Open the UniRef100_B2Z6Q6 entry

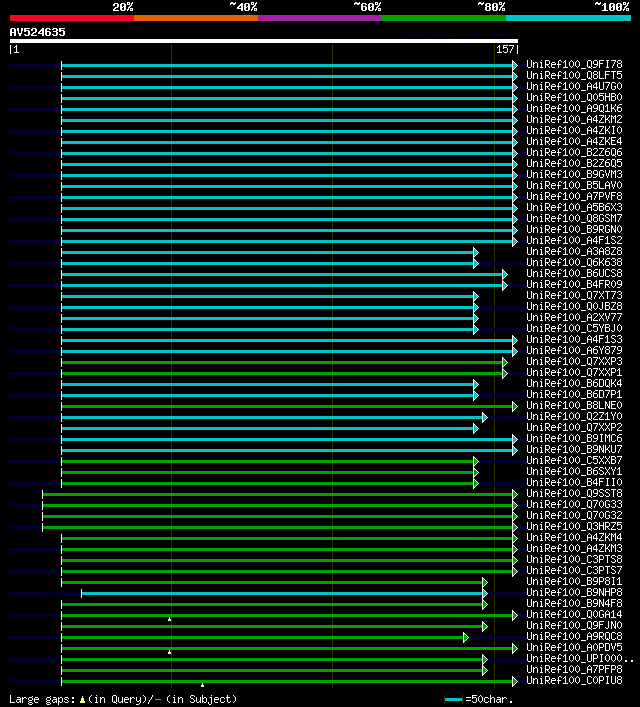click(x=574, y=152)
